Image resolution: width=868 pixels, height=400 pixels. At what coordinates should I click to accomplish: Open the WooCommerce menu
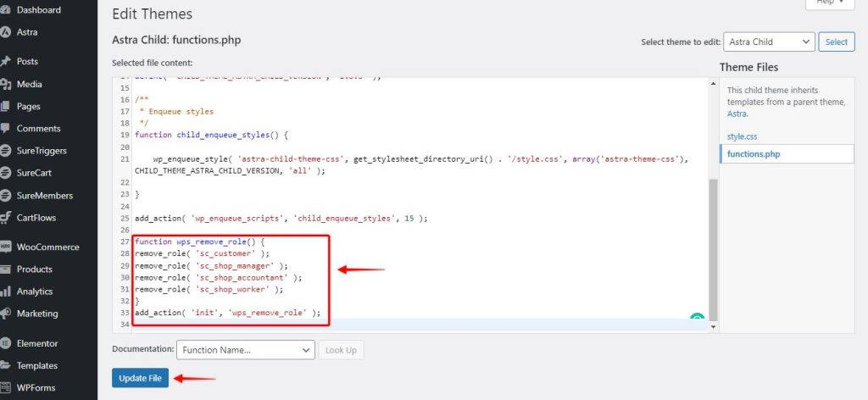(x=48, y=247)
